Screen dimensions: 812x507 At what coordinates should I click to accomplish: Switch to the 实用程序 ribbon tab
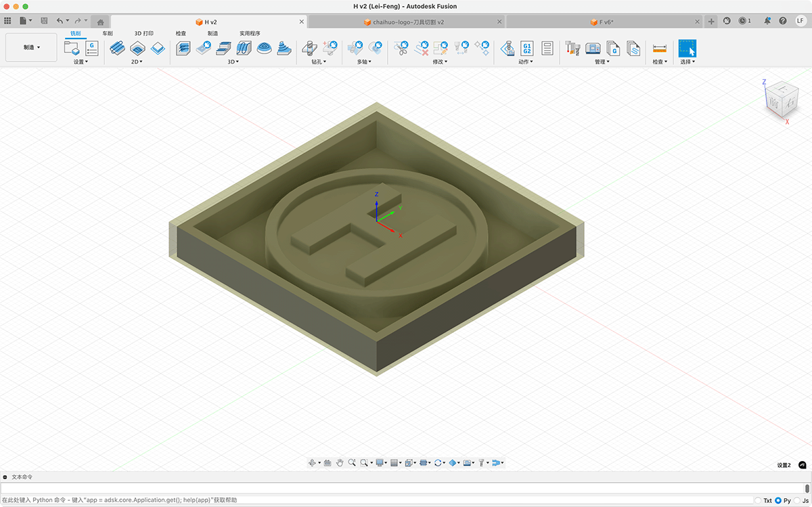pyautogui.click(x=250, y=33)
